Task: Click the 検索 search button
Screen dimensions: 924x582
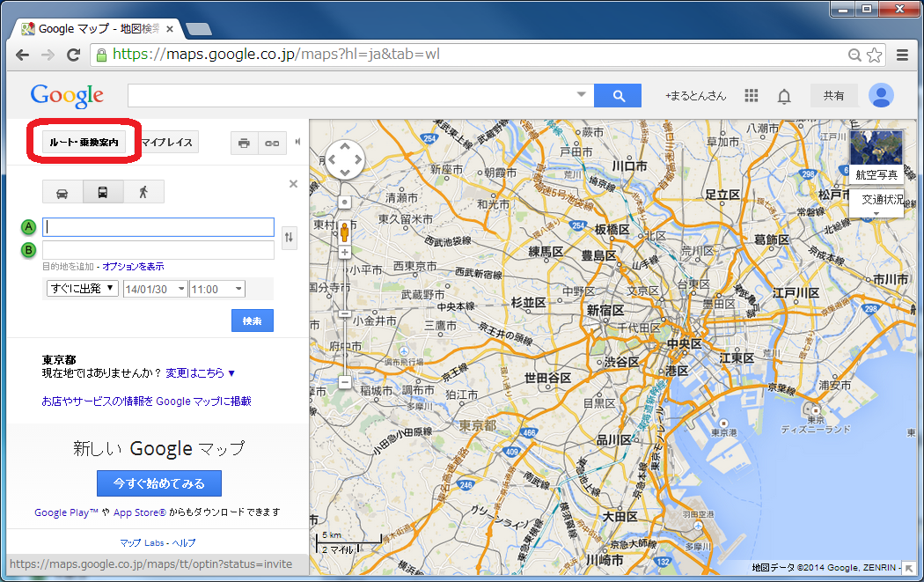Action: (x=253, y=320)
